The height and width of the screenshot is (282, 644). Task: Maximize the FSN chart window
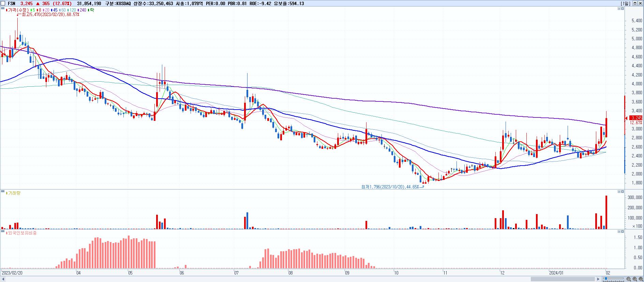[635, 3]
